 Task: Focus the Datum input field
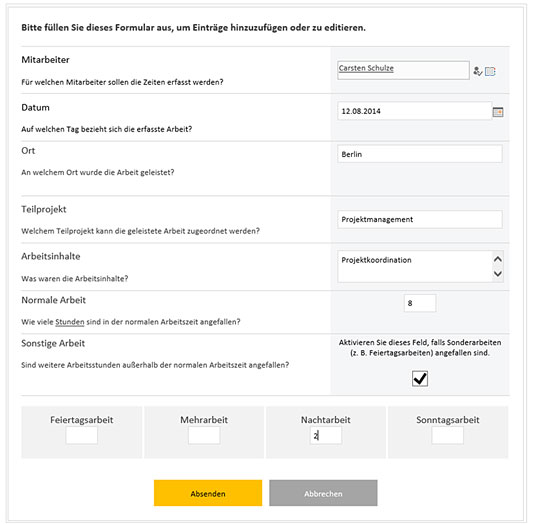coord(414,111)
